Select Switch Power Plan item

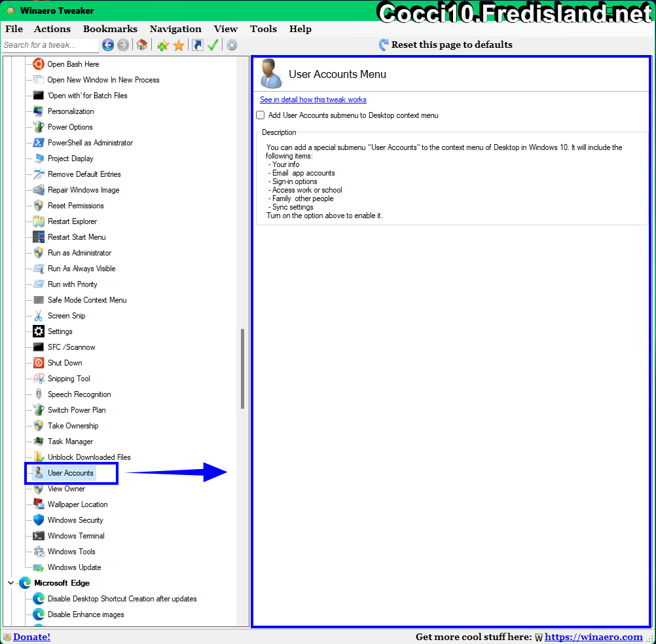(x=77, y=410)
